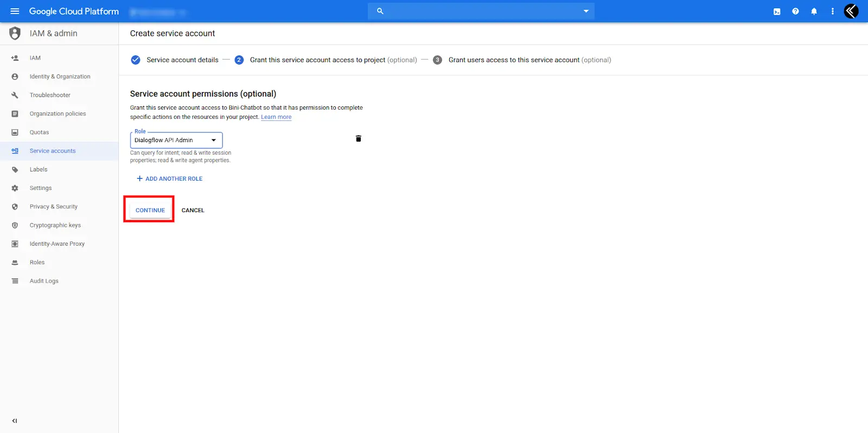Click the Identity-Aware Proxy icon
This screenshot has height=433, width=868.
pyautogui.click(x=15, y=244)
